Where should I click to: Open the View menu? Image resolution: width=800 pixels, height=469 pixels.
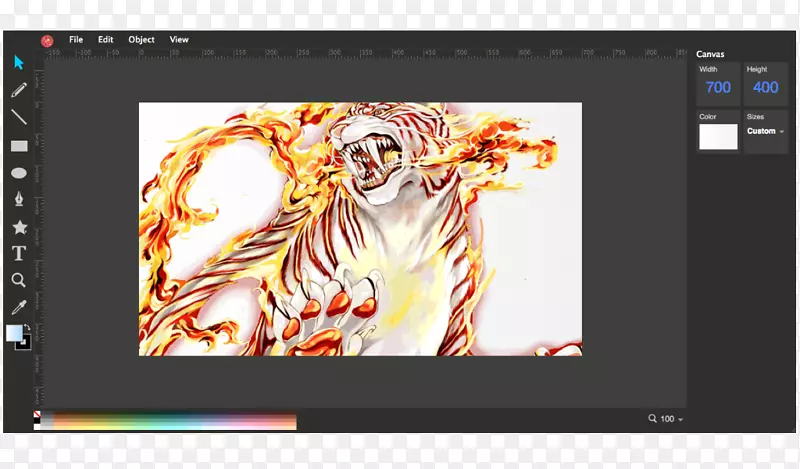pos(179,39)
